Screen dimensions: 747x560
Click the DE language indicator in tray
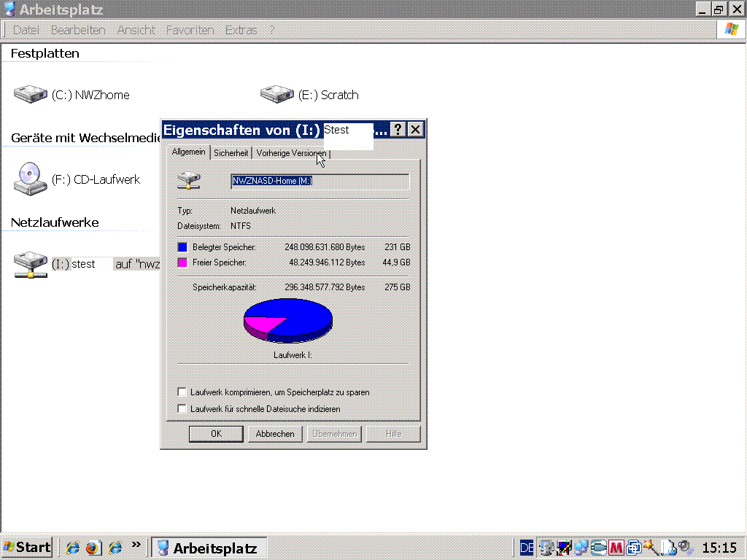pyautogui.click(x=527, y=548)
